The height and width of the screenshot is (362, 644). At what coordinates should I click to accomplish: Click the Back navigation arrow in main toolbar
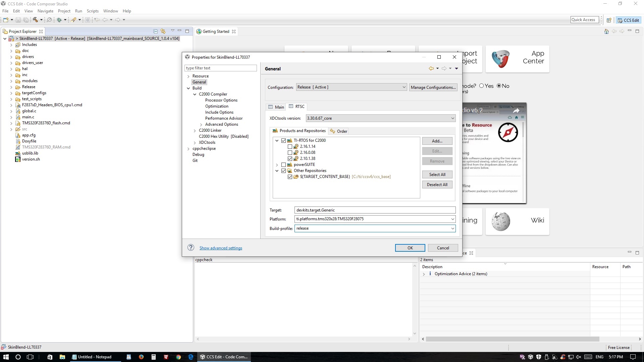pyautogui.click(x=105, y=20)
